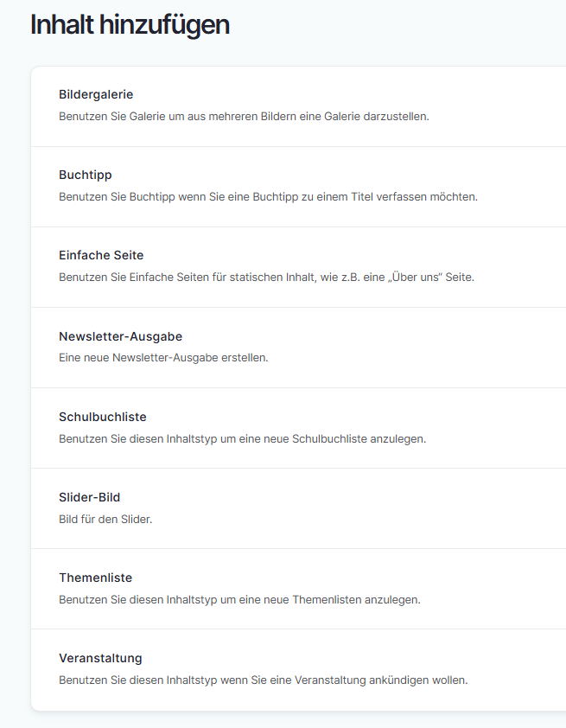
Task: Click the Buchtipp description about Titel verfassen
Action: click(x=268, y=196)
